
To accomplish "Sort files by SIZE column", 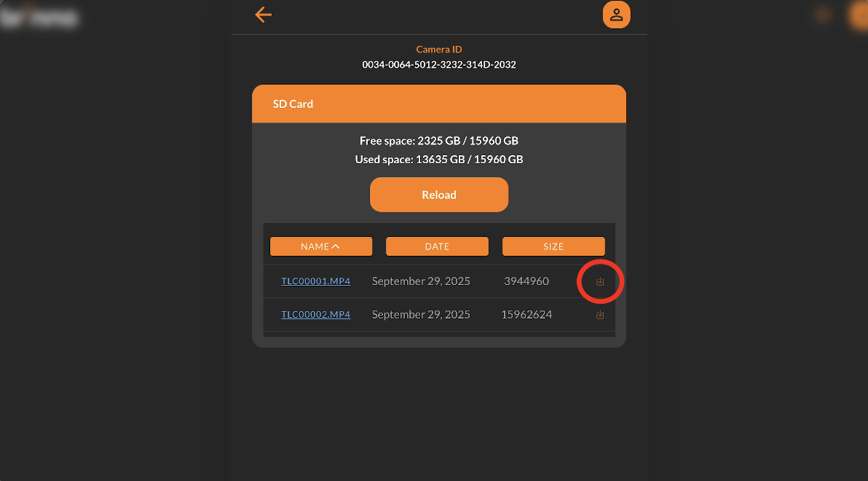I will [x=553, y=246].
